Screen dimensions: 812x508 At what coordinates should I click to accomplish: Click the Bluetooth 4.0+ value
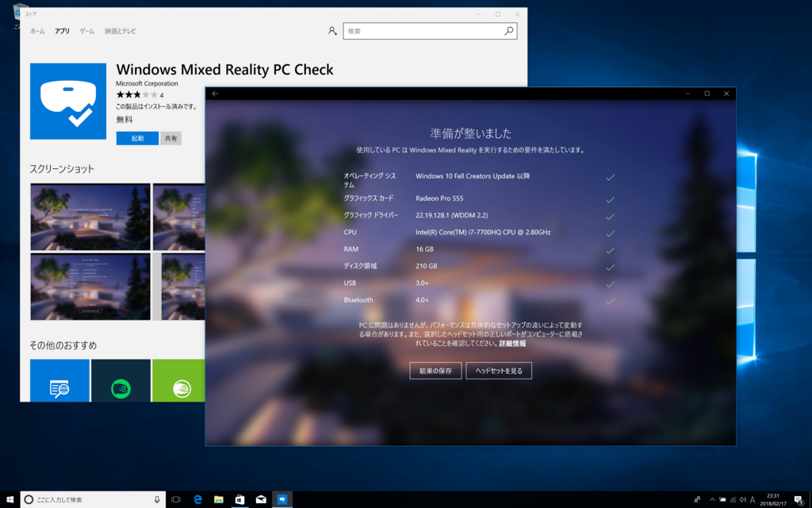point(422,299)
